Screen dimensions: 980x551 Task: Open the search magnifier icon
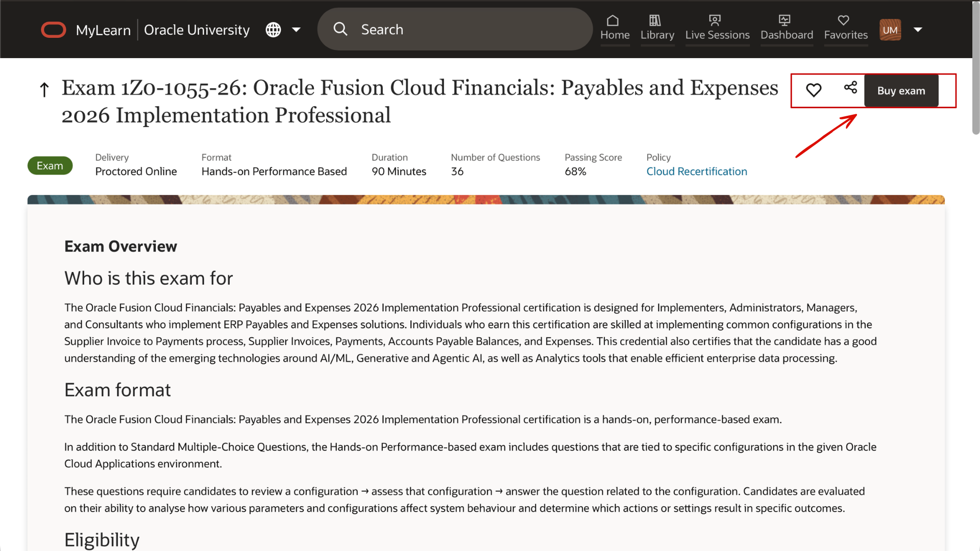340,29
